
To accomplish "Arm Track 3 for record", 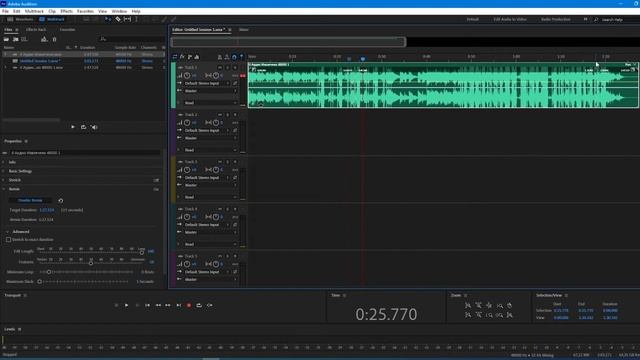I will (235, 162).
